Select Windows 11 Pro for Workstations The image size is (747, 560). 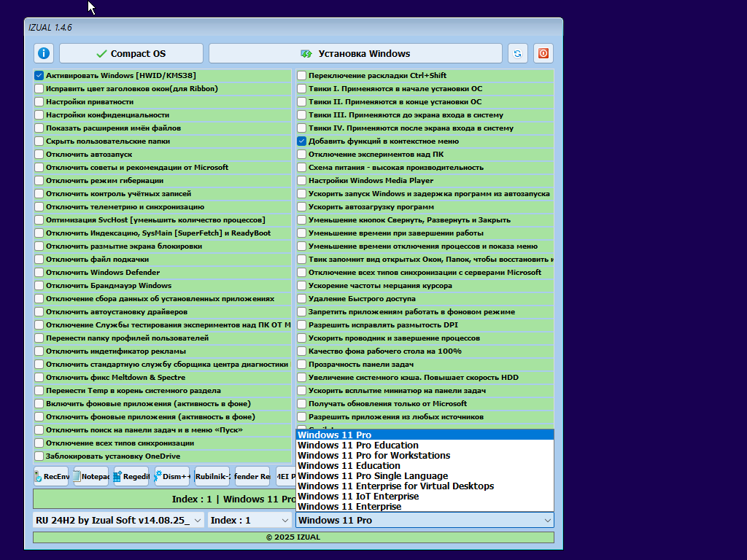(425, 455)
